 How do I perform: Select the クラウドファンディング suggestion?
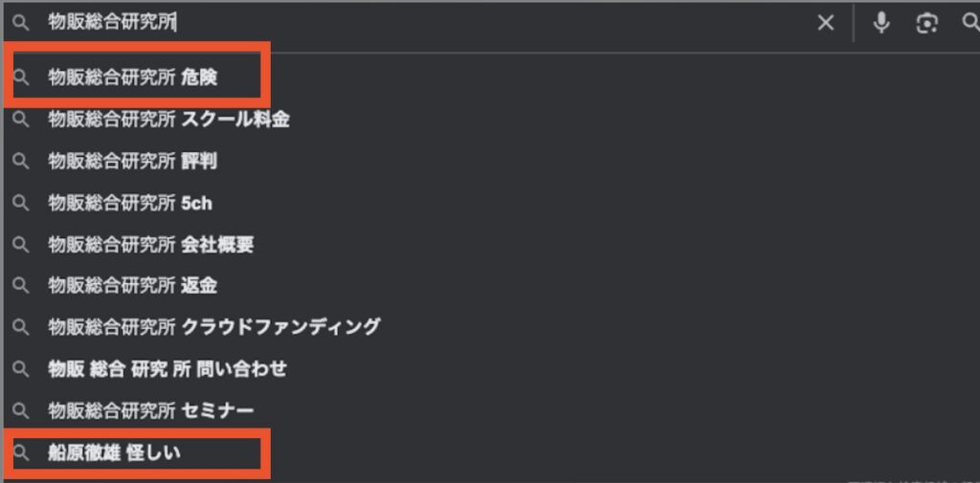(214, 327)
